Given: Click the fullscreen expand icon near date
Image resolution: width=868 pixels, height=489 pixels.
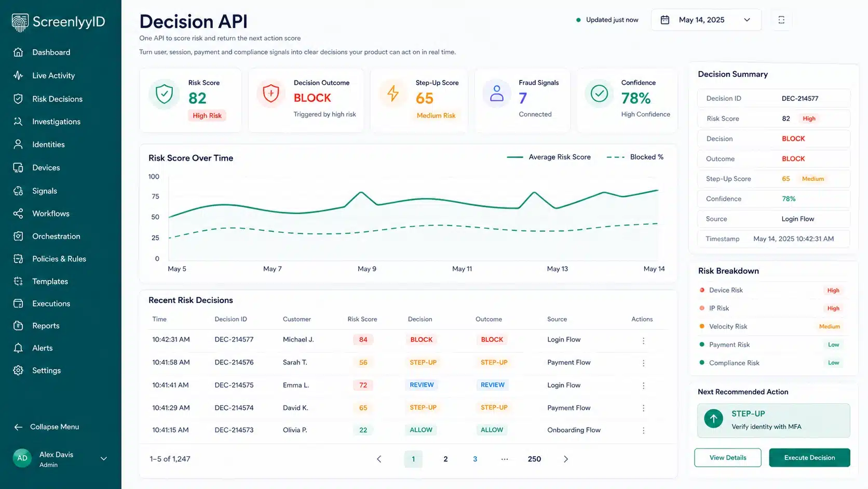Looking at the screenshot, I should [781, 20].
